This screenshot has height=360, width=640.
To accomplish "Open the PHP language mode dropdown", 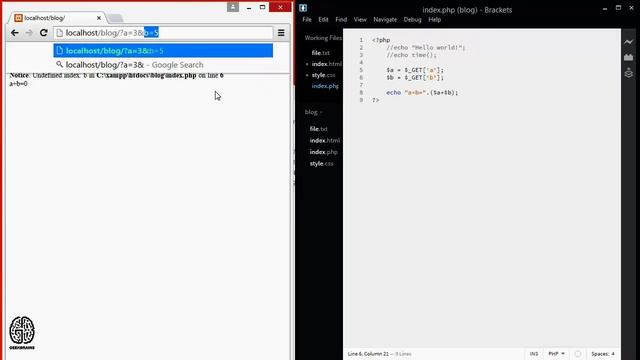I will [556, 354].
